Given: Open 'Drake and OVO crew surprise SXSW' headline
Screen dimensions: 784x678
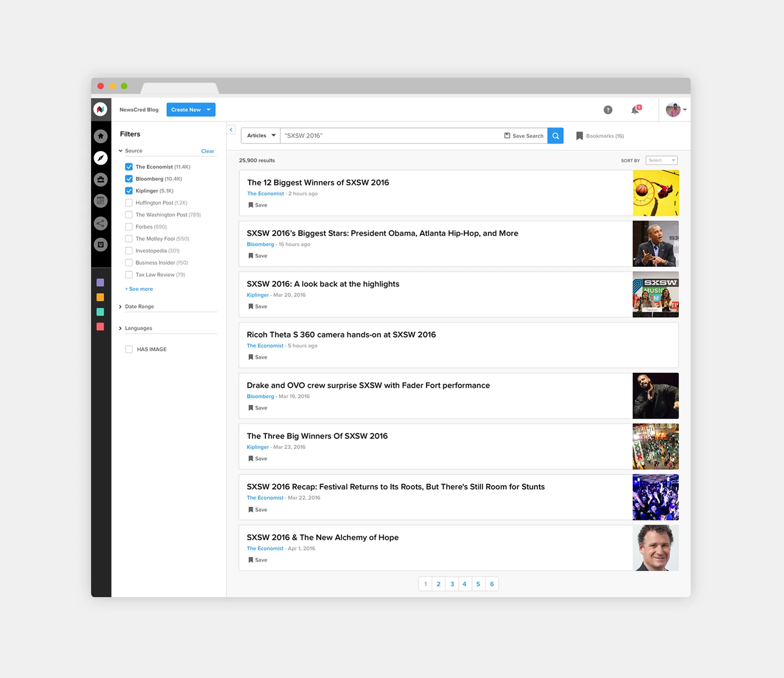Looking at the screenshot, I should pos(368,385).
